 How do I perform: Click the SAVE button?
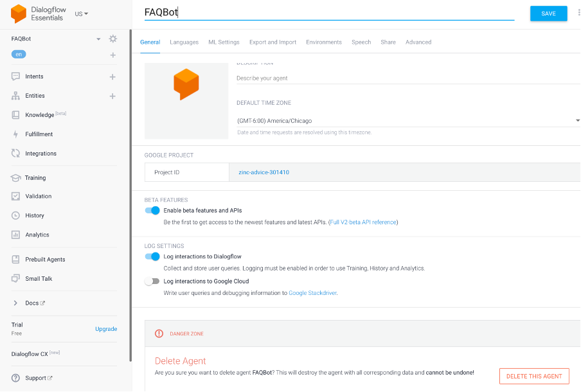click(x=548, y=13)
